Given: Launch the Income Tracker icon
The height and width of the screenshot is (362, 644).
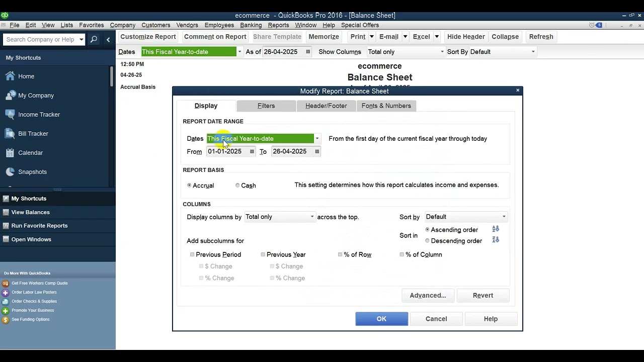Looking at the screenshot, I should tap(10, 115).
